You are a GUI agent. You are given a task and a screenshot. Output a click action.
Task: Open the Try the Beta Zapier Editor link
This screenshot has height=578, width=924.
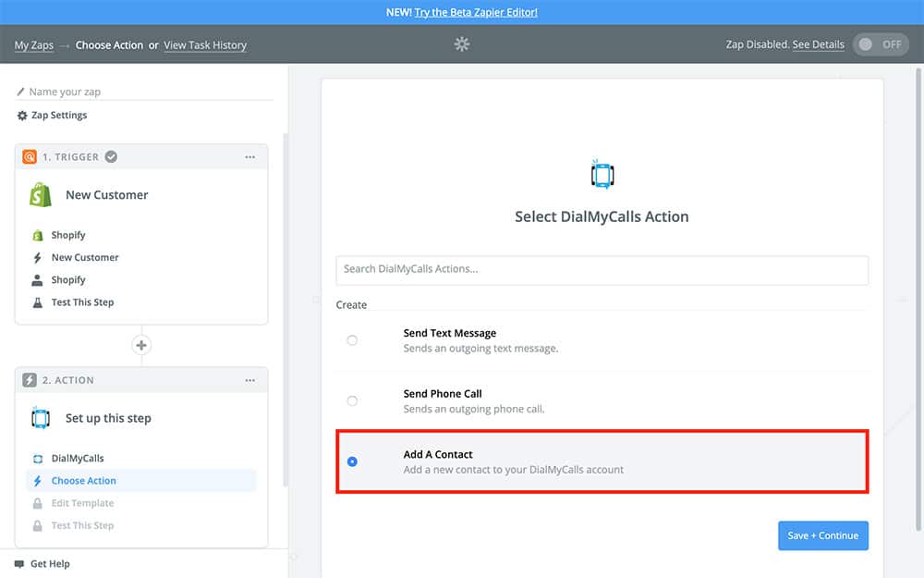476,12
